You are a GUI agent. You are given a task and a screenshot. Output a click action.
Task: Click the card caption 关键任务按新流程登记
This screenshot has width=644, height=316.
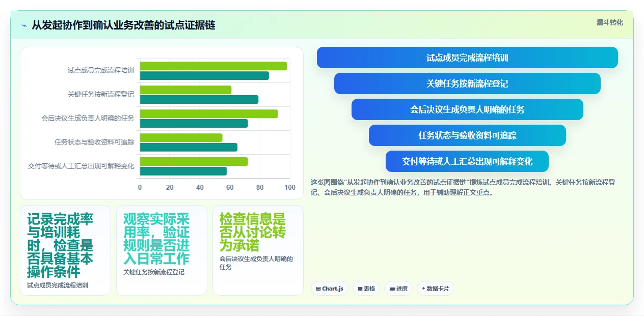click(x=154, y=272)
